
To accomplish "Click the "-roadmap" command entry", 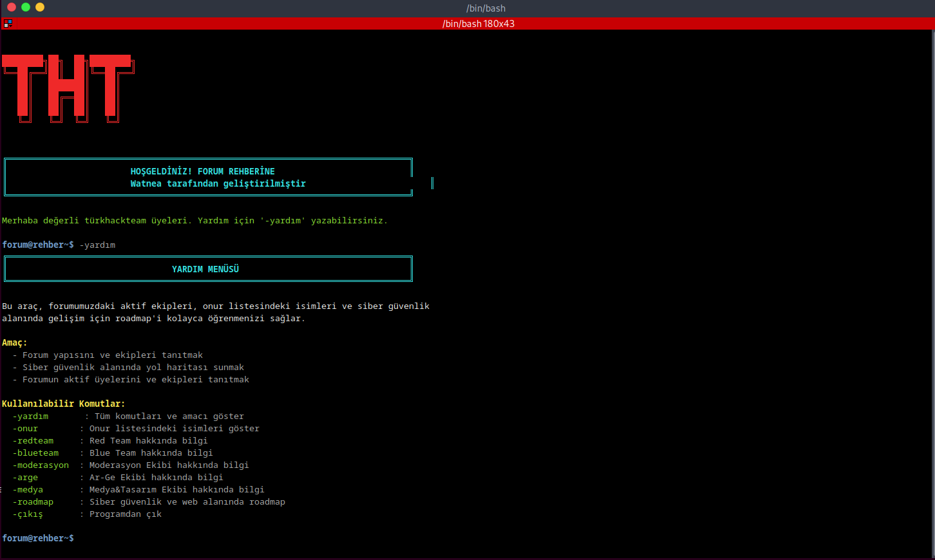I will coord(33,501).
